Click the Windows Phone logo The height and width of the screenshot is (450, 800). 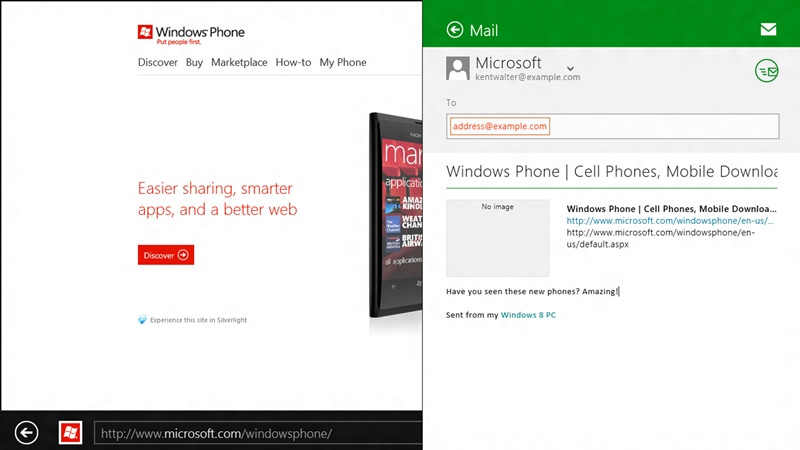tap(190, 34)
